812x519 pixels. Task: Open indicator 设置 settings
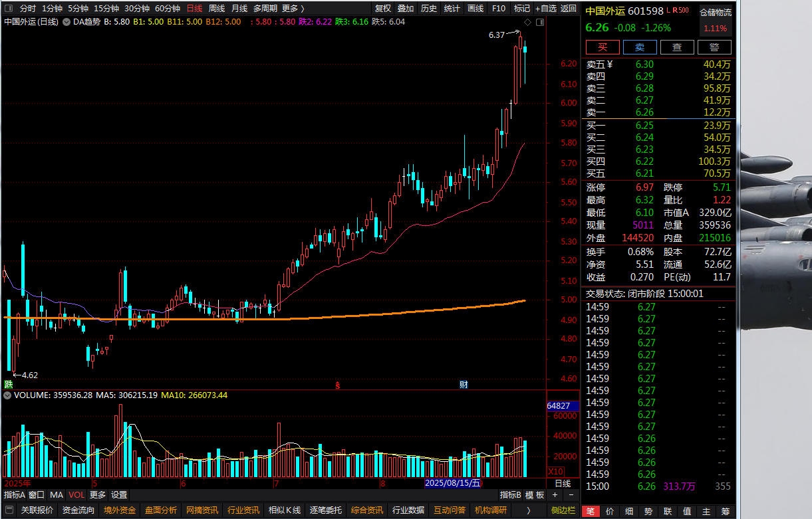tap(119, 495)
